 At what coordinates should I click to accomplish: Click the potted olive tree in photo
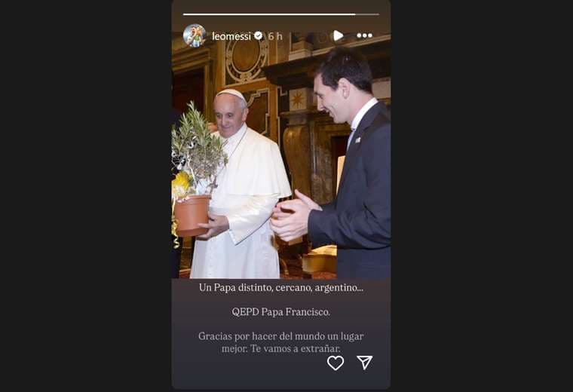[x=197, y=170]
